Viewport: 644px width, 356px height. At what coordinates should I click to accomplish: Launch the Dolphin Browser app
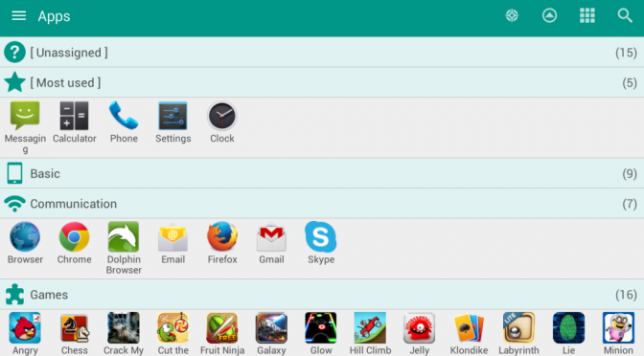124,248
